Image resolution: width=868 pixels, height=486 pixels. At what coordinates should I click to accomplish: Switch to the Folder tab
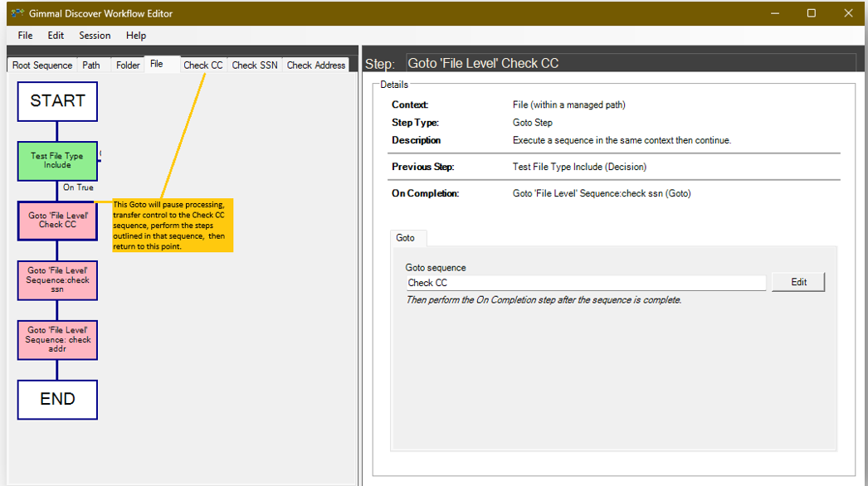(128, 66)
